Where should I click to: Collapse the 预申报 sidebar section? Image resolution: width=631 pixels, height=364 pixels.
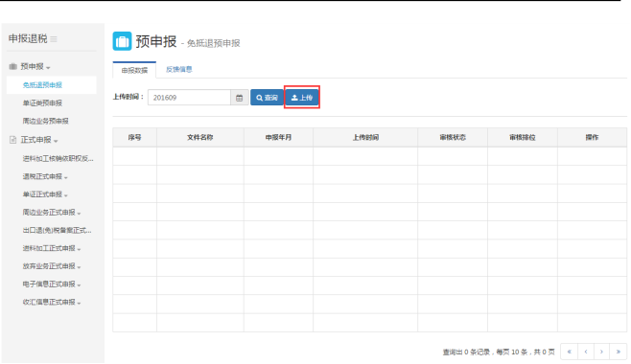click(x=35, y=67)
